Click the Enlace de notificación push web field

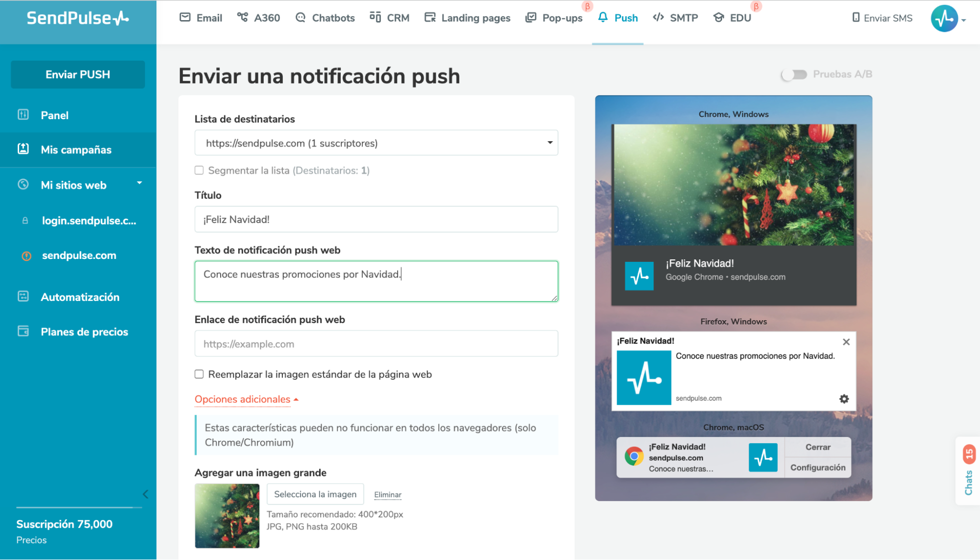[376, 343]
